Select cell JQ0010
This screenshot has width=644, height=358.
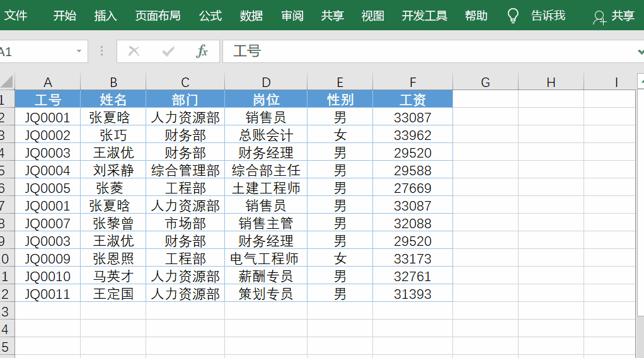pyautogui.click(x=48, y=276)
